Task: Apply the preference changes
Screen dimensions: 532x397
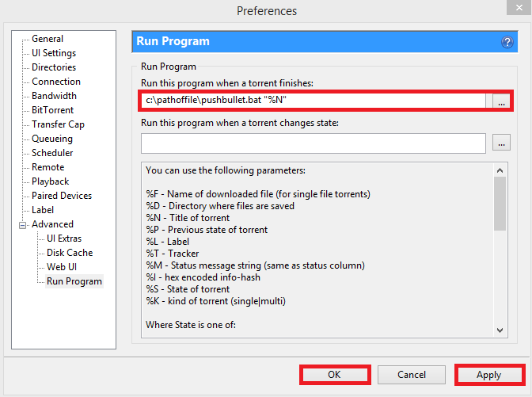Action: pos(488,375)
